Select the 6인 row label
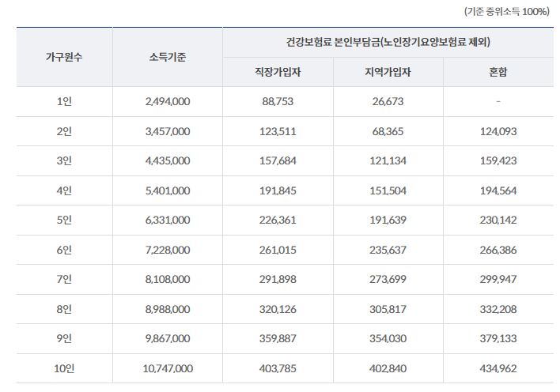 click(64, 250)
